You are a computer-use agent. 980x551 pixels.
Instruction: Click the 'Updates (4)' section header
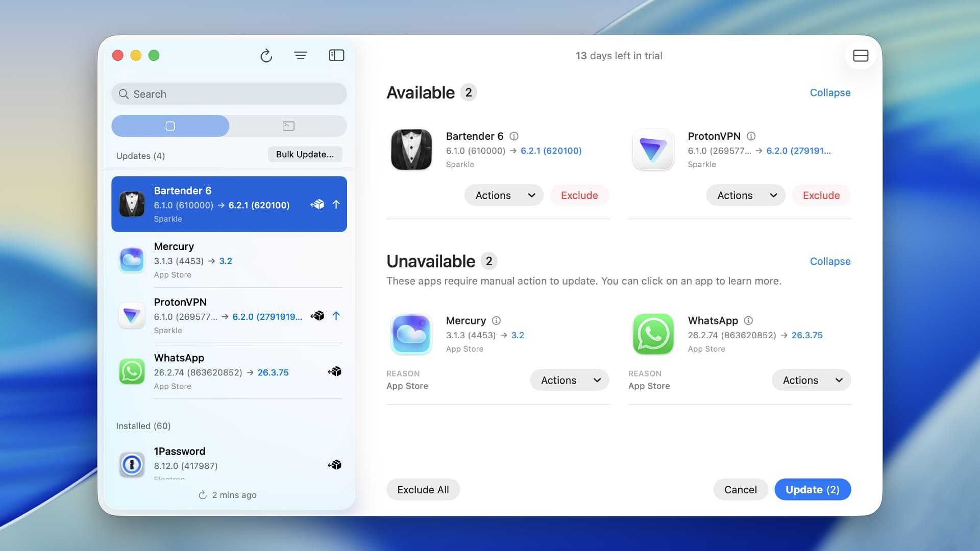tap(140, 156)
